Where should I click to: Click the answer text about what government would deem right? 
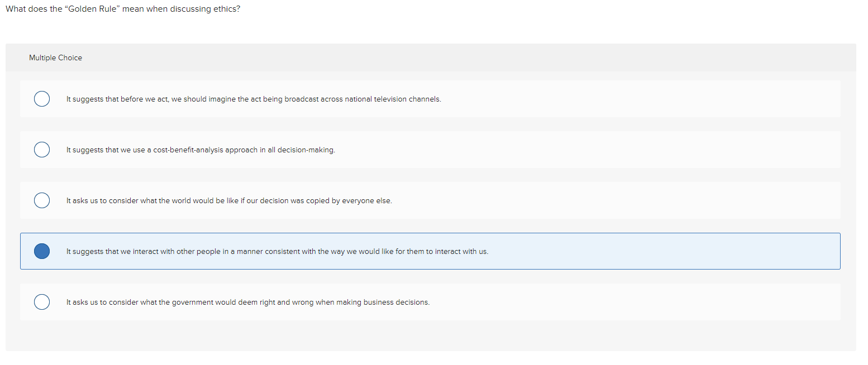point(248,302)
